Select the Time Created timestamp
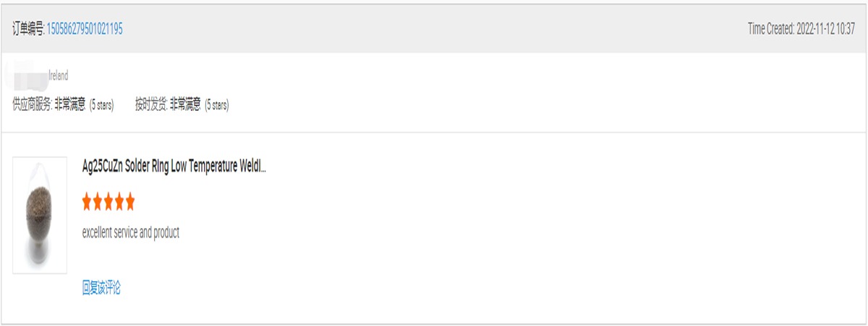 pyautogui.click(x=801, y=29)
